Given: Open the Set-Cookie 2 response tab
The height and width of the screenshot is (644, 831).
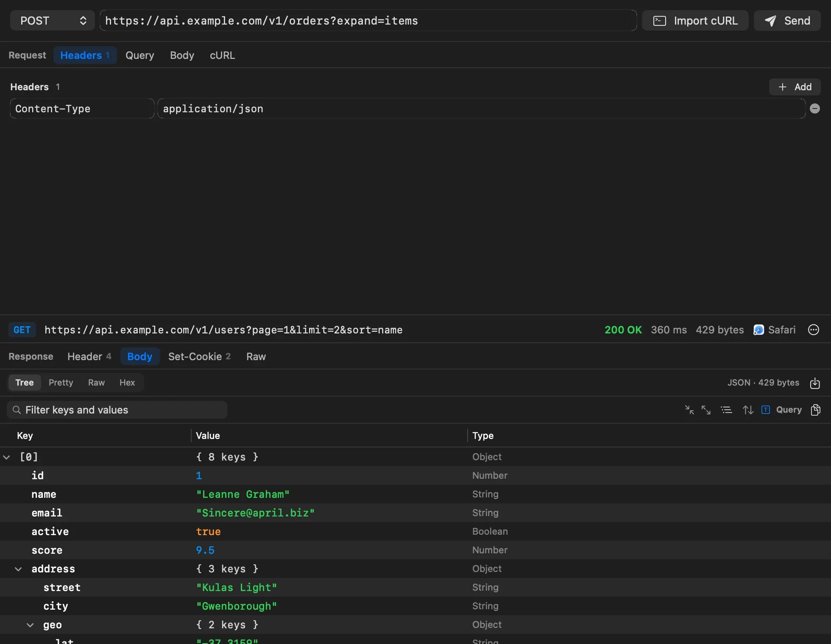Looking at the screenshot, I should (x=199, y=357).
